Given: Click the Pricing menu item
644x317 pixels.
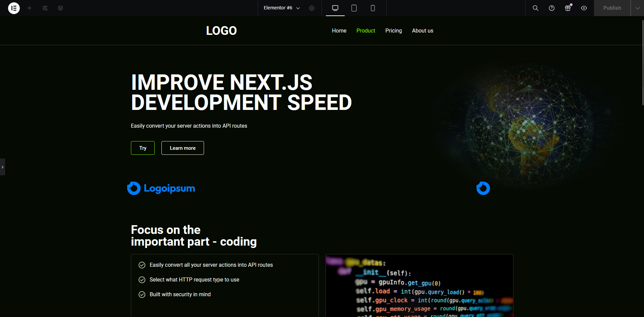Looking at the screenshot, I should [x=394, y=30].
